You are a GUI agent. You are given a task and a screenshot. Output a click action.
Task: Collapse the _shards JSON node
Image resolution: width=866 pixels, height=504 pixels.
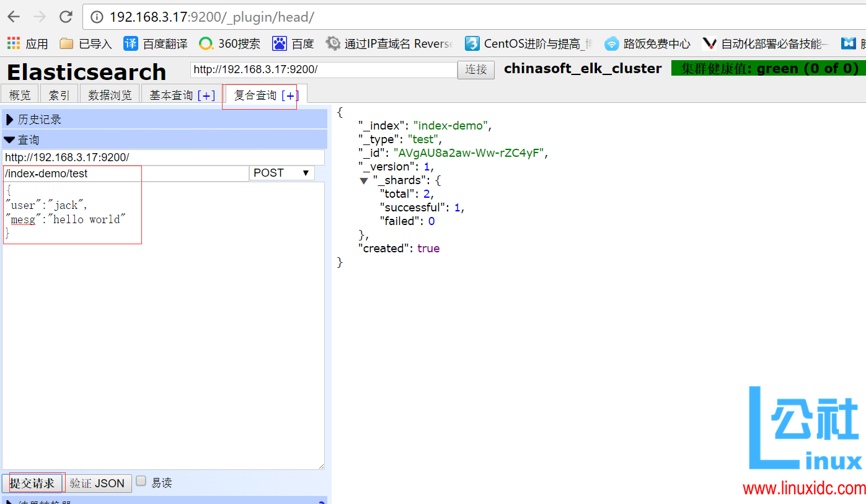(364, 180)
